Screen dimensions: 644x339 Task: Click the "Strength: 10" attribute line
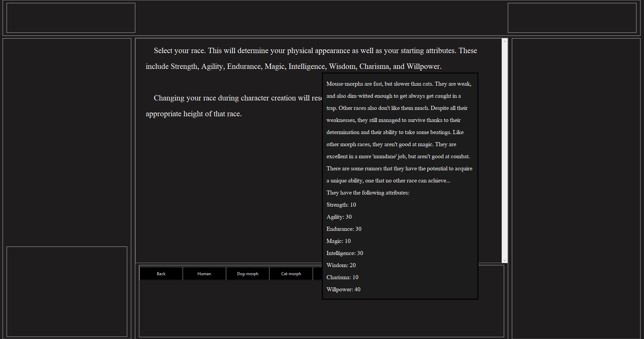click(x=341, y=205)
